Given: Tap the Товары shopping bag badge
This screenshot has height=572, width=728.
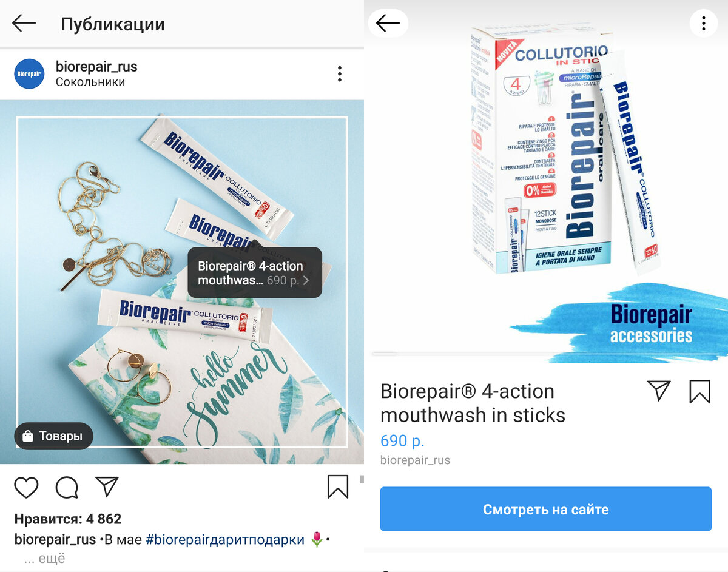Looking at the screenshot, I should [53, 436].
